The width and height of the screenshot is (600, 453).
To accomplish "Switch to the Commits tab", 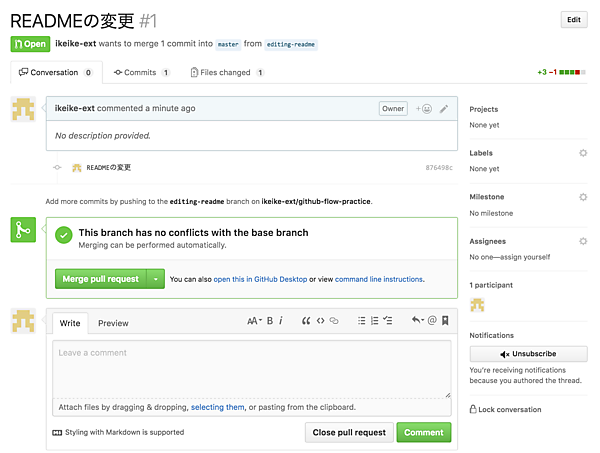I will coord(141,72).
